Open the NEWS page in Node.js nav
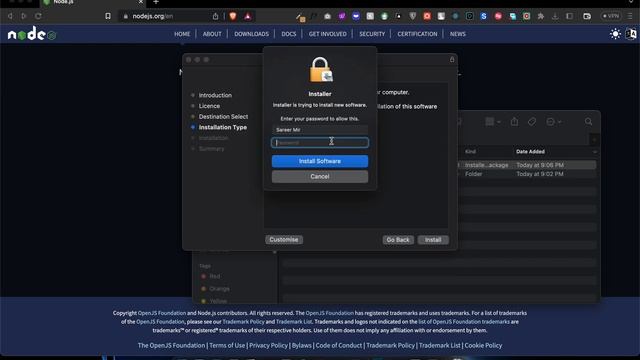The height and width of the screenshot is (360, 640). (x=458, y=34)
